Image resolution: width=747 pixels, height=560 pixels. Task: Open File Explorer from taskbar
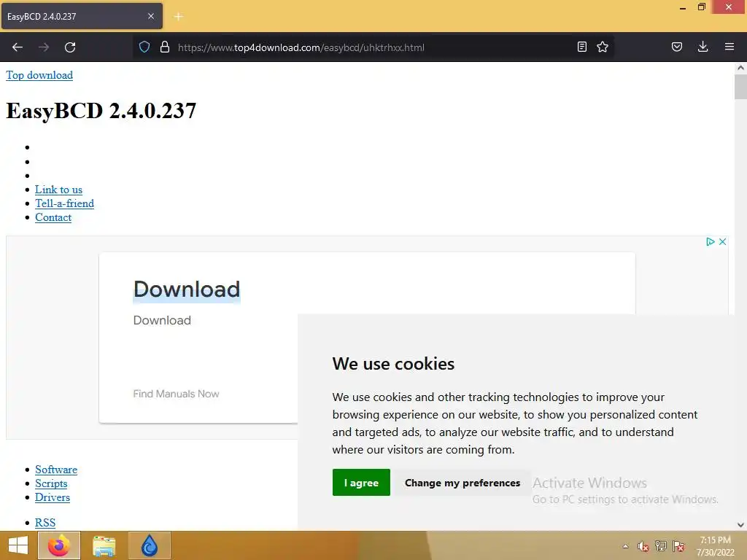pos(104,545)
